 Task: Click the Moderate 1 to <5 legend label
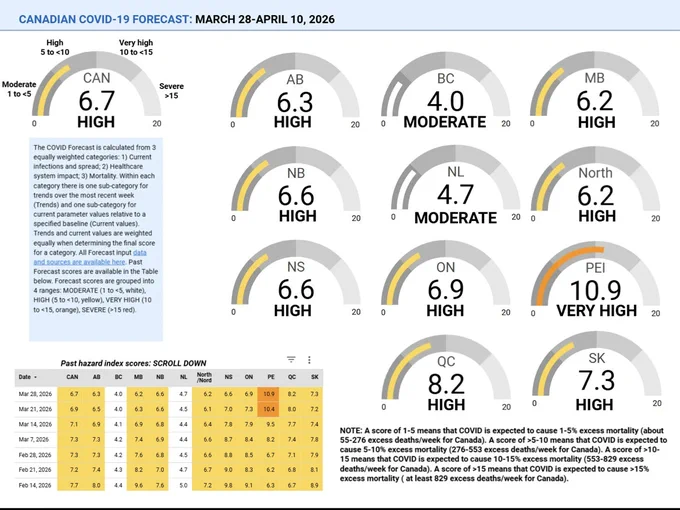coord(19,89)
